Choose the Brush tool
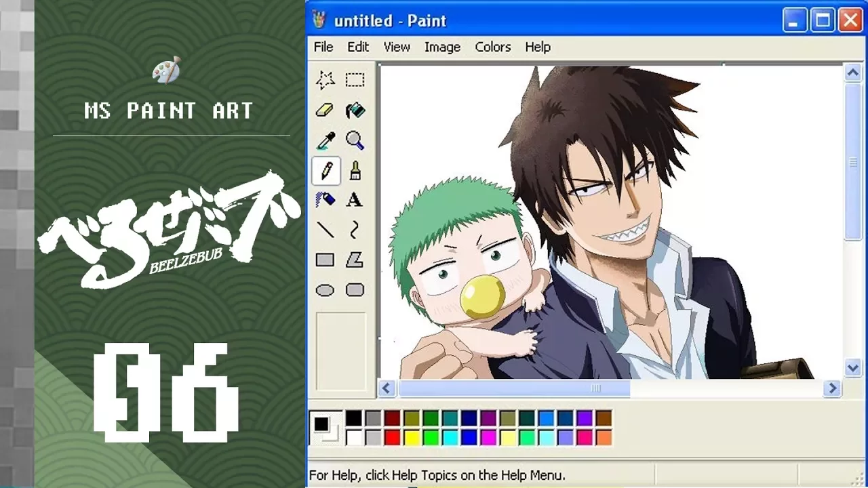Image resolution: width=868 pixels, height=488 pixels. [x=355, y=171]
